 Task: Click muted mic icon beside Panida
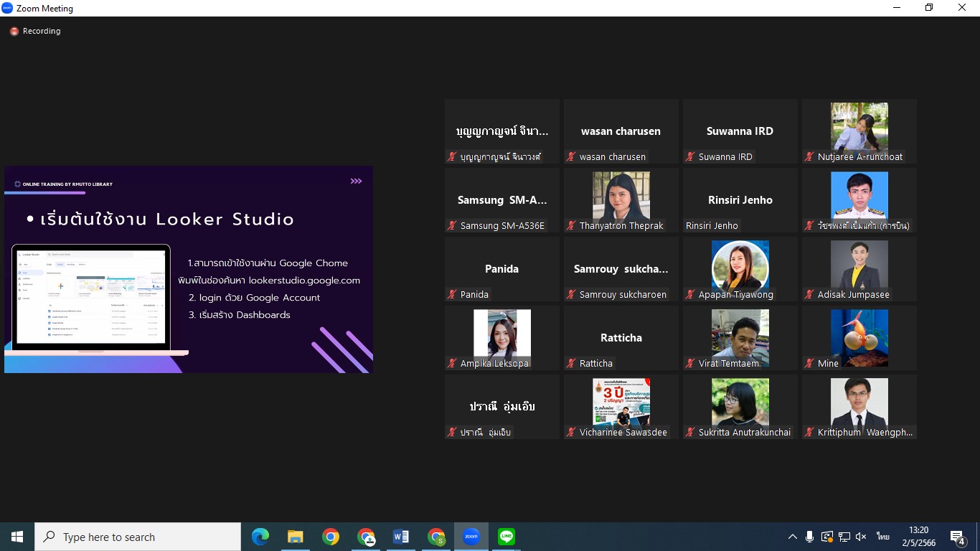click(x=452, y=294)
